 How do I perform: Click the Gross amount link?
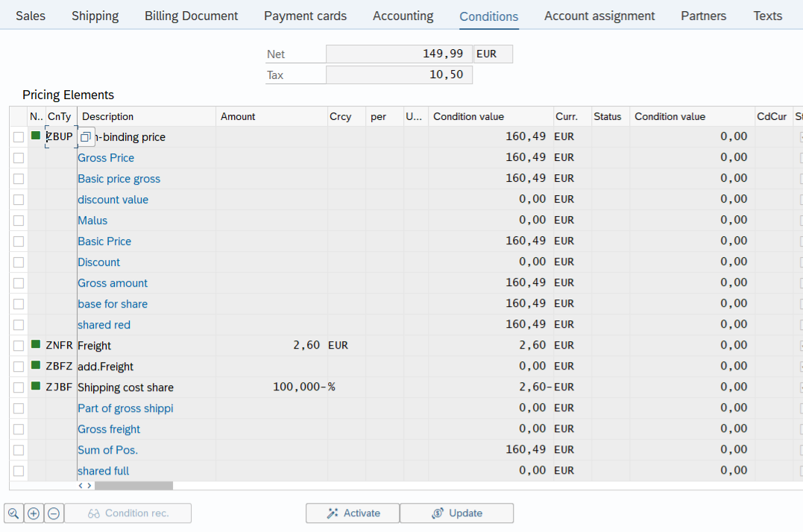(x=113, y=283)
